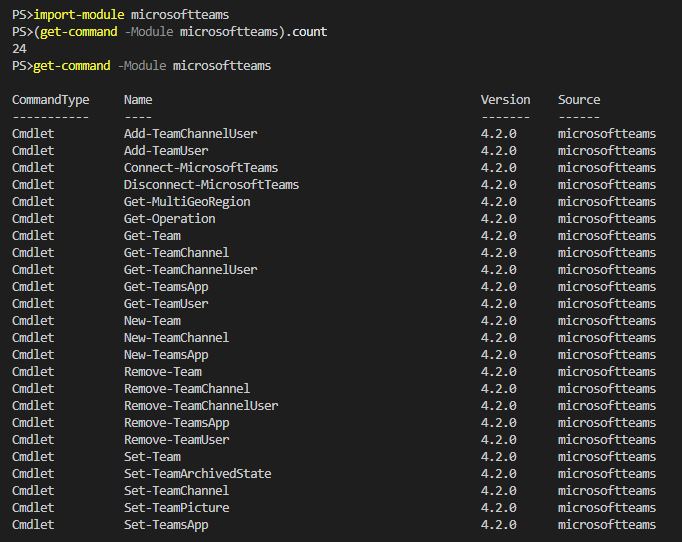Select the 'Remove-TeamsApp' cmdlet name
The height and width of the screenshot is (542, 682).
[x=177, y=423]
